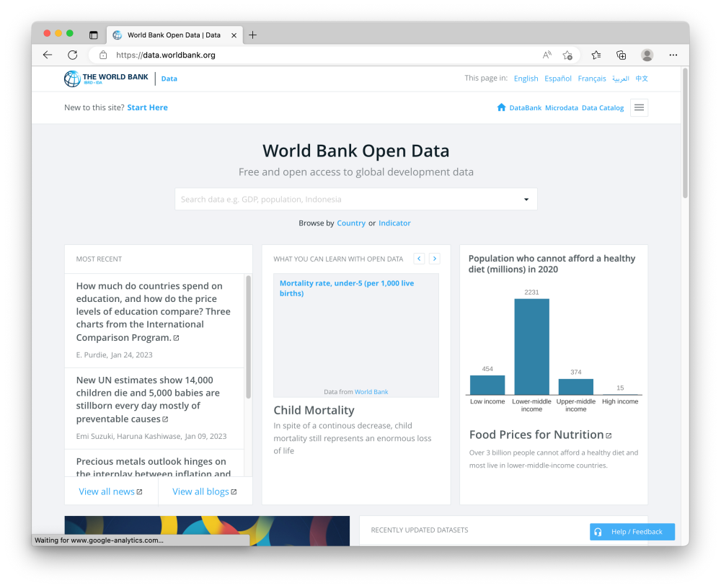The height and width of the screenshot is (588, 721).
Task: Close the World Bank Open Data tab
Action: coord(234,35)
